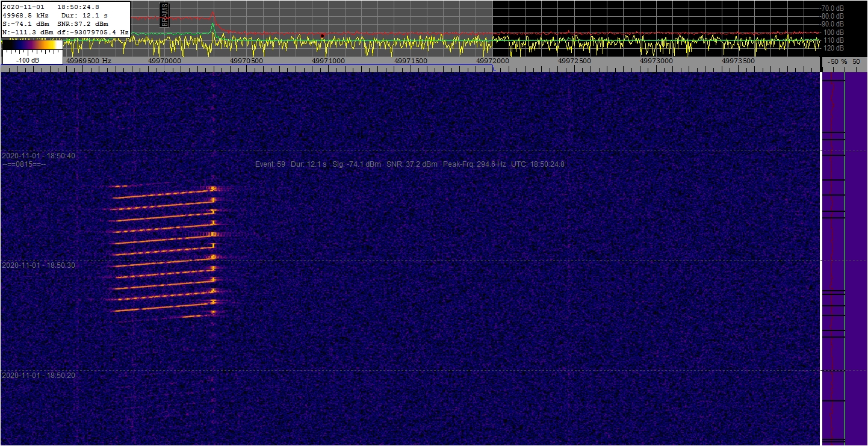Click the S:-74.1 dBm signal readout
This screenshot has height=446, width=868.
[x=26, y=23]
